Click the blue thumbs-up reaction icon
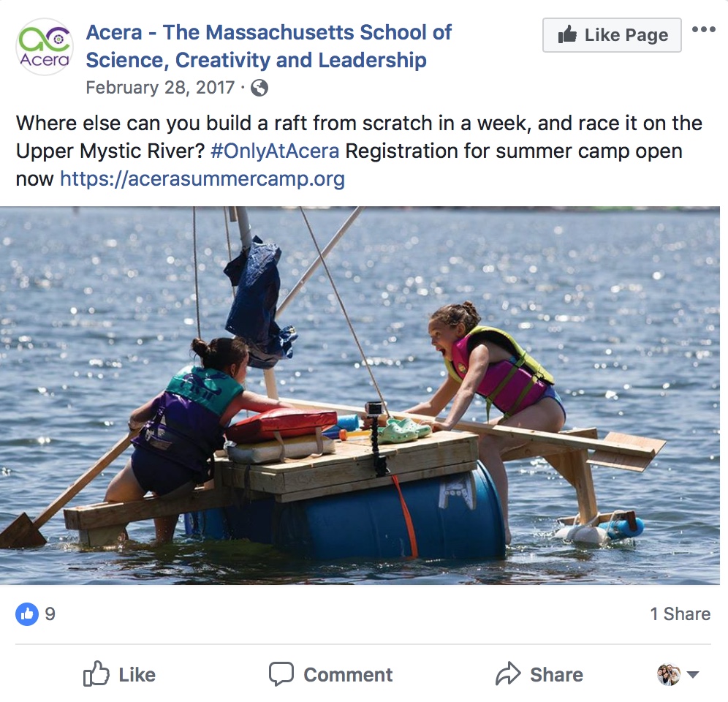 (x=26, y=614)
